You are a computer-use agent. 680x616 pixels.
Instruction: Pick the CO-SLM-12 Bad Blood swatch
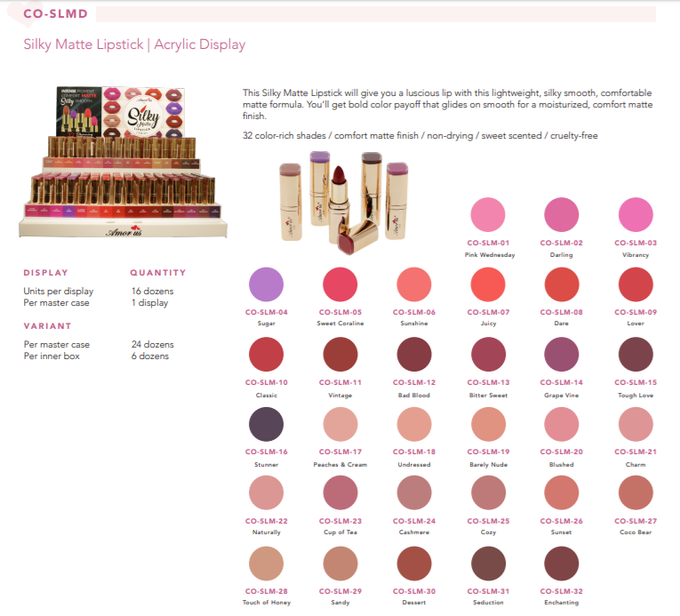coord(414,355)
